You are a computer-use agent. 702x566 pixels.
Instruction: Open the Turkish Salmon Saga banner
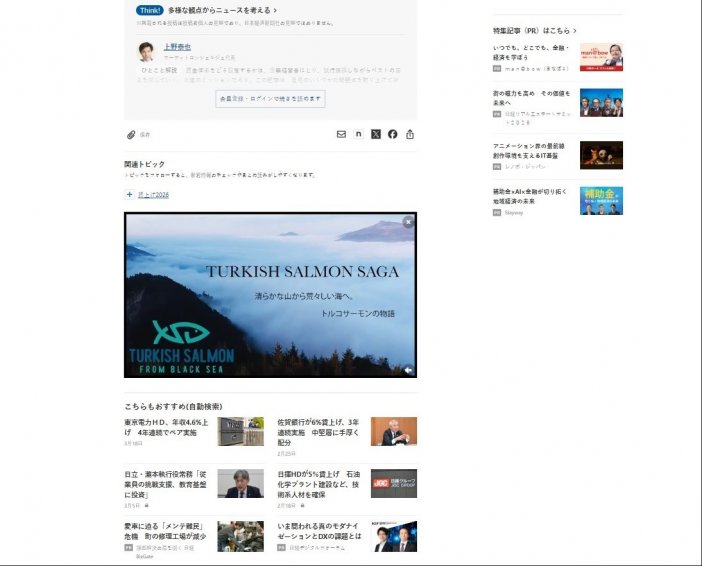[x=270, y=295]
